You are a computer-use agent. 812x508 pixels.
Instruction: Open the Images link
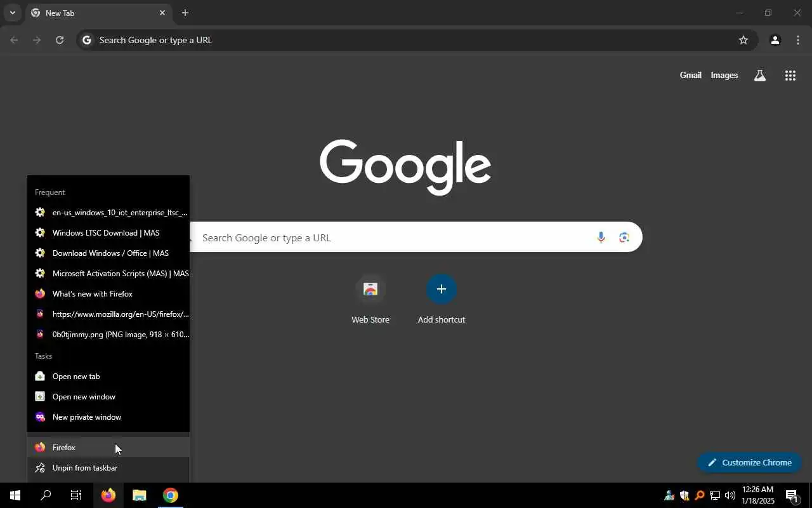pos(724,75)
